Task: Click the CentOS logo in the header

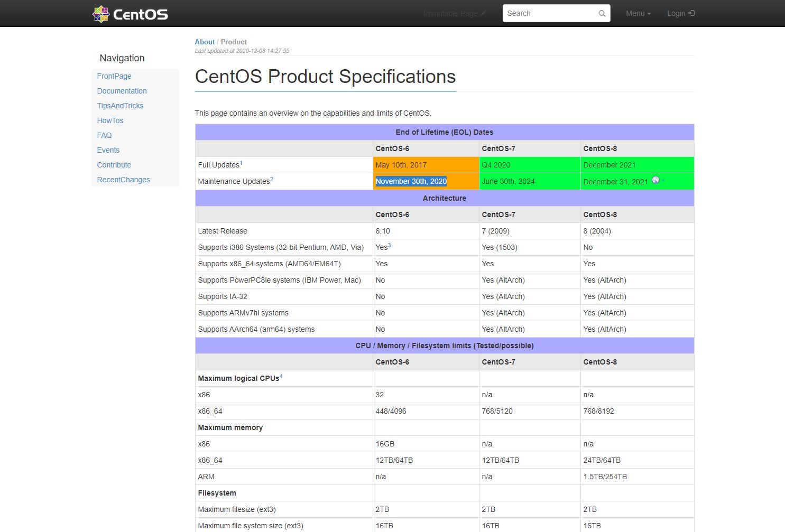Action: tap(130, 14)
